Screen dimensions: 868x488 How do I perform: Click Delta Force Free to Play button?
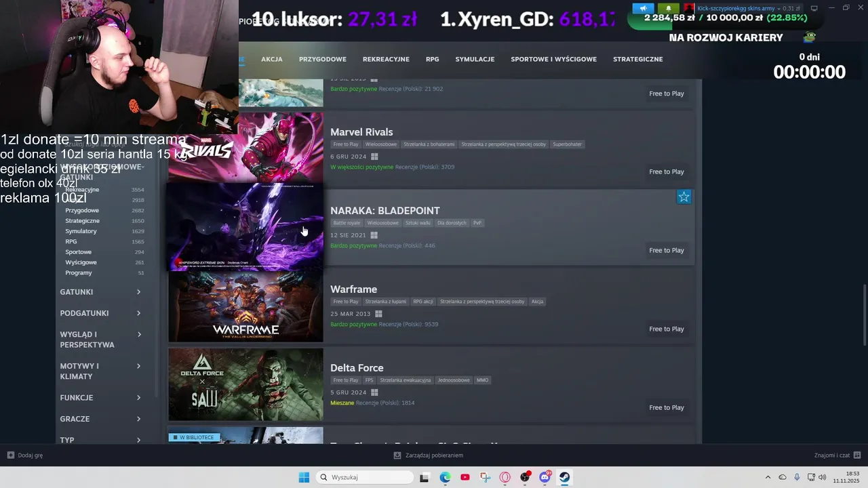(667, 407)
